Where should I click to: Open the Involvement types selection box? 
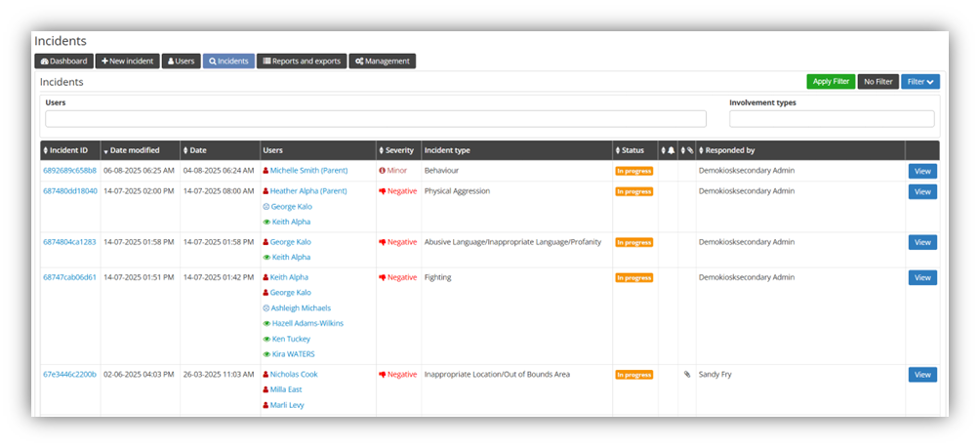(x=832, y=119)
